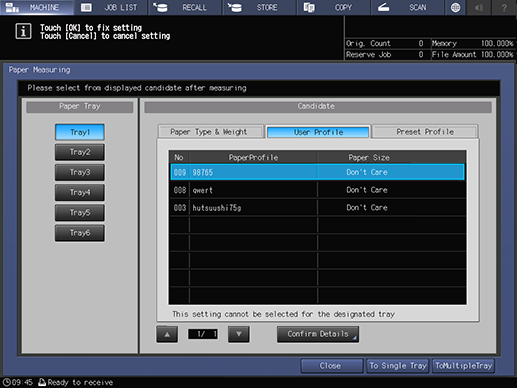
Task: Click the info icon beside the message
Action: click(x=23, y=32)
